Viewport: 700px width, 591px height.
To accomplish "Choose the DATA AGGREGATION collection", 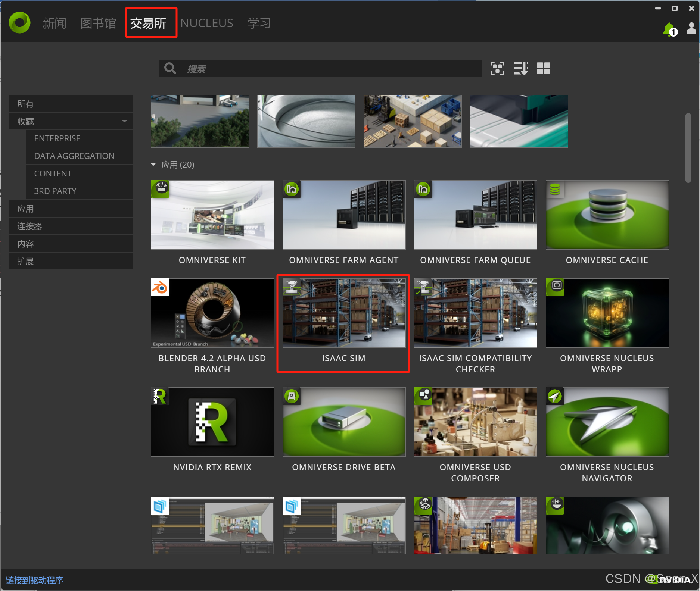I will point(79,156).
